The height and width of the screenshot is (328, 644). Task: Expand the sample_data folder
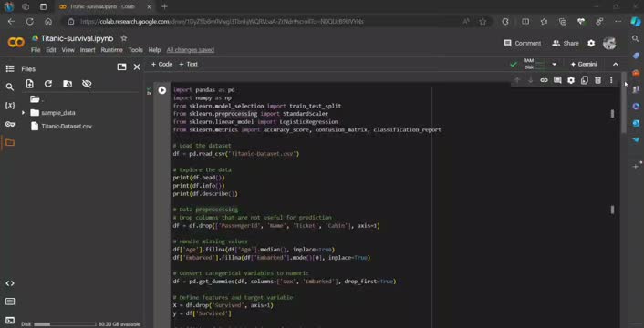23,113
